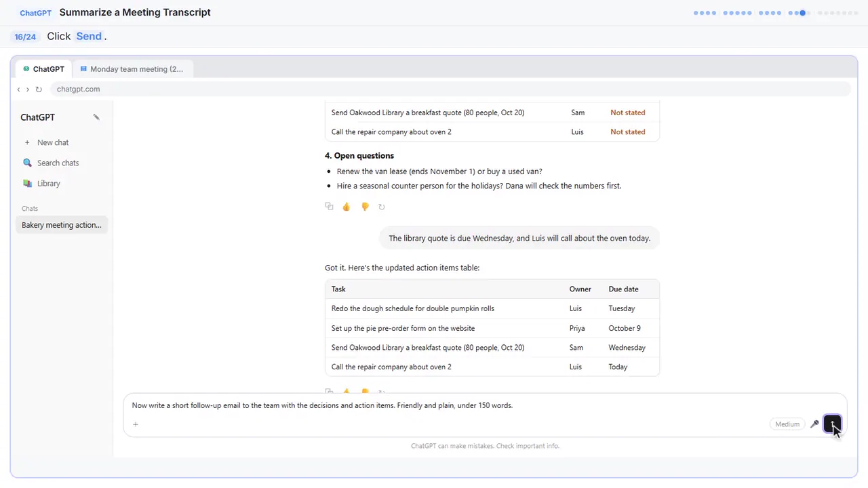Click 'Redo the dough schedule' task

(413, 308)
